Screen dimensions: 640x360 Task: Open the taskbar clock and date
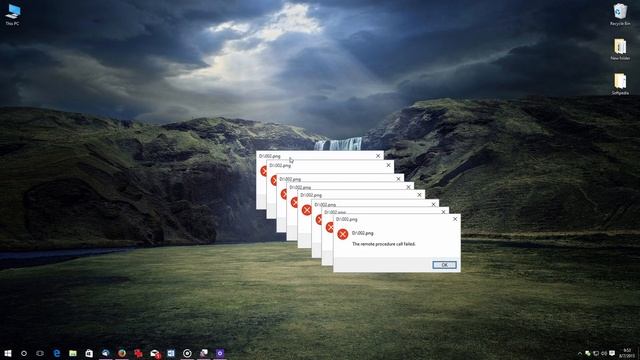coord(627,353)
